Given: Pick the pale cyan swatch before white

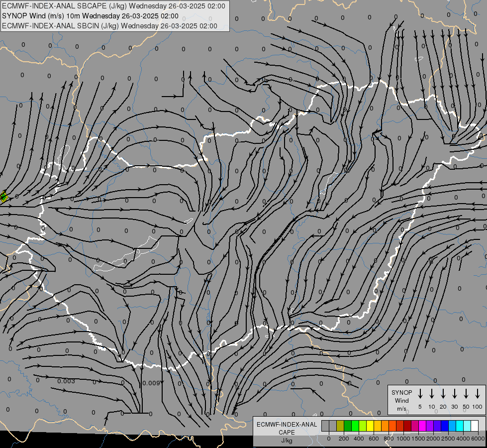Looking at the screenshot, I should click(468, 426).
